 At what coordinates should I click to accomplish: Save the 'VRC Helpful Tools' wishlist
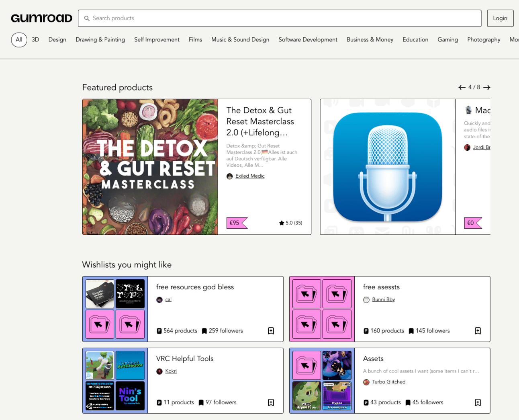271,402
